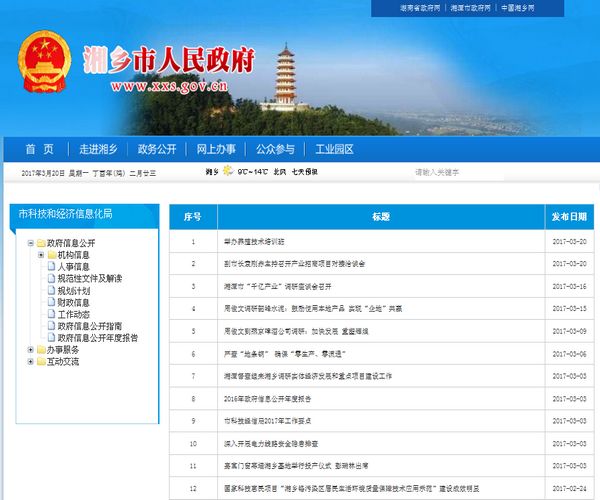Image resolution: width=600 pixels, height=500 pixels.
Task: Click the 互动交流 folder icon
Action: tap(41, 362)
